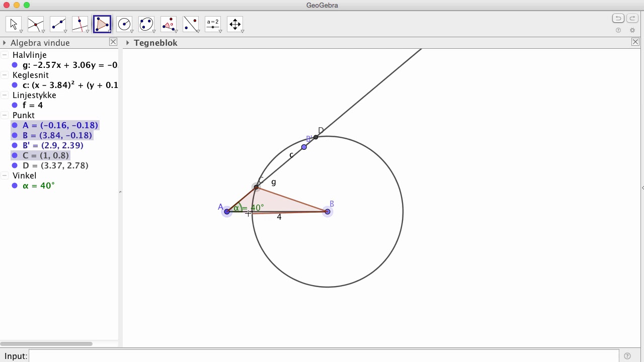Collapse the Vinkel category
The height and width of the screenshot is (362, 644).
[5, 175]
